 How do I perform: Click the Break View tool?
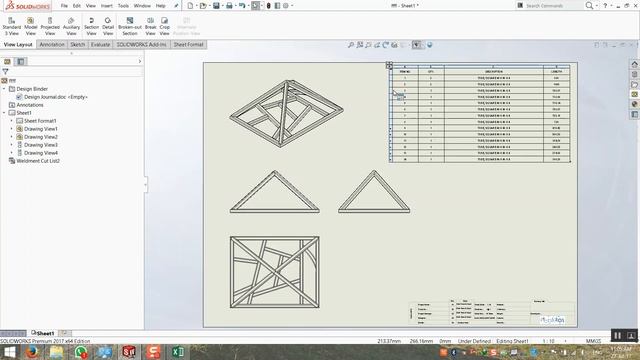[151, 26]
